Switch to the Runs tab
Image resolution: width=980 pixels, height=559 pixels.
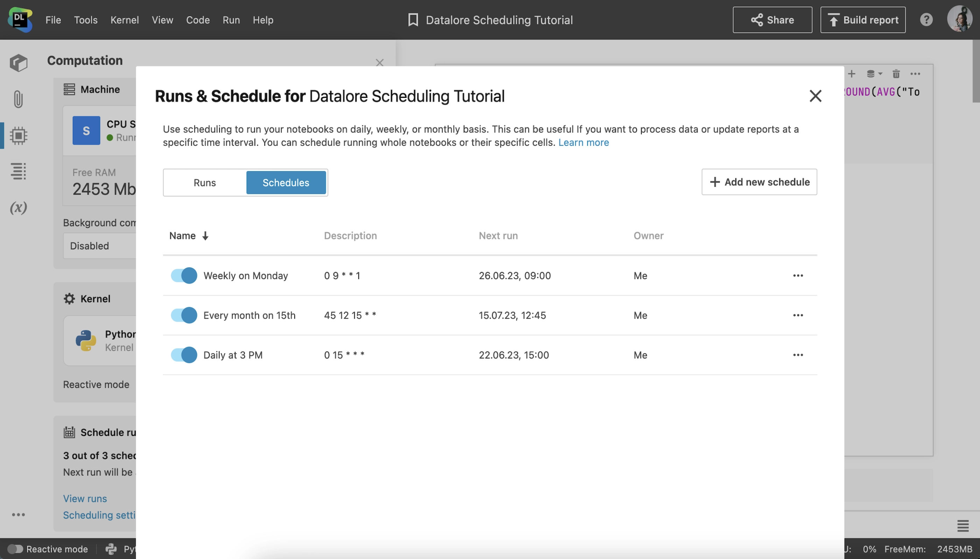point(205,183)
